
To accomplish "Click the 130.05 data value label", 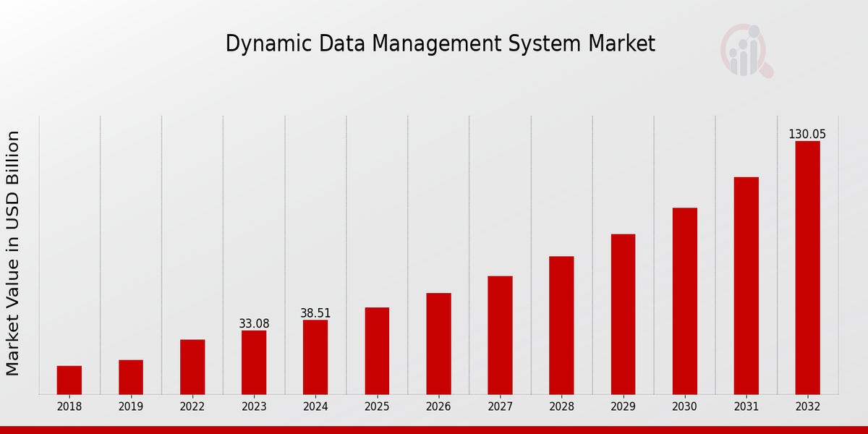I will pyautogui.click(x=807, y=135).
